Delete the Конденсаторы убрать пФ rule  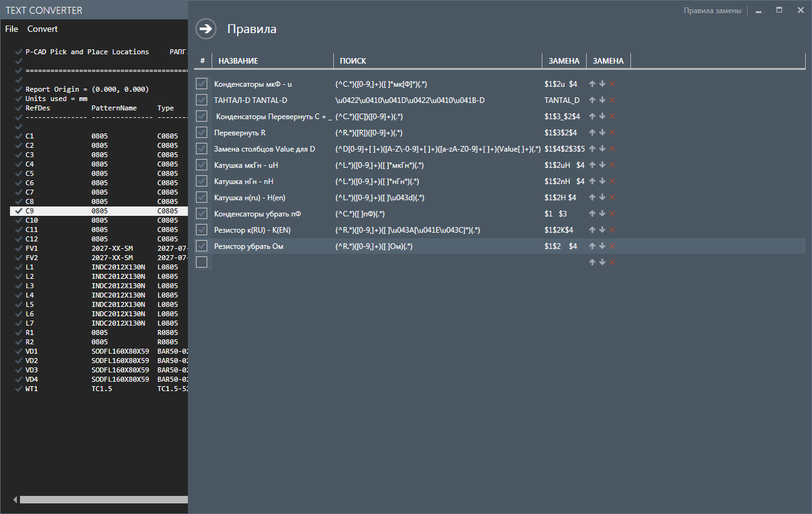coord(612,213)
